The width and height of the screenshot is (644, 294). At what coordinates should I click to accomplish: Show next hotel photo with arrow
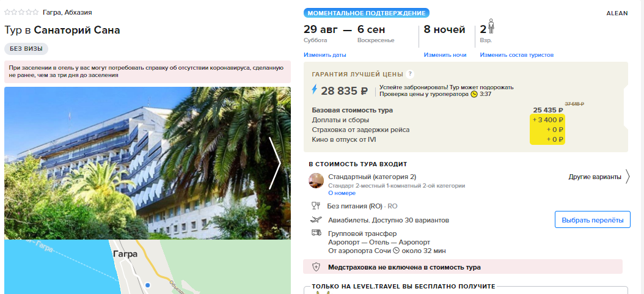coord(274,163)
